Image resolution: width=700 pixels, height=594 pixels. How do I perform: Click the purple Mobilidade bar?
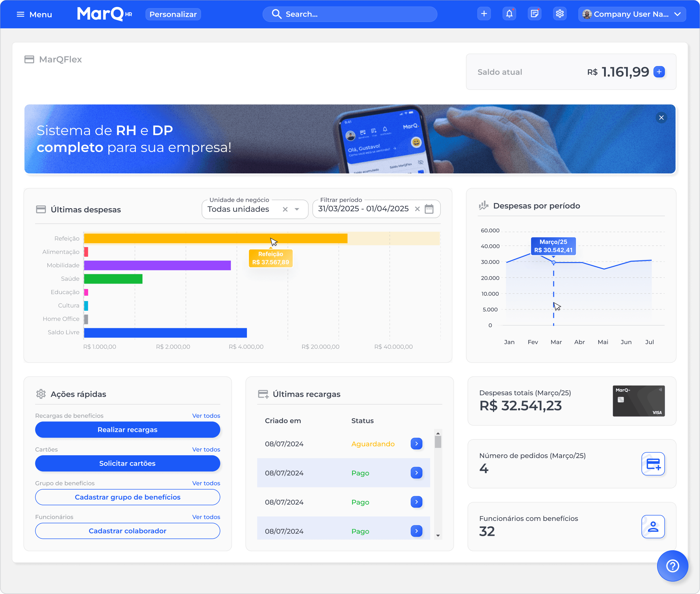pyautogui.click(x=157, y=265)
